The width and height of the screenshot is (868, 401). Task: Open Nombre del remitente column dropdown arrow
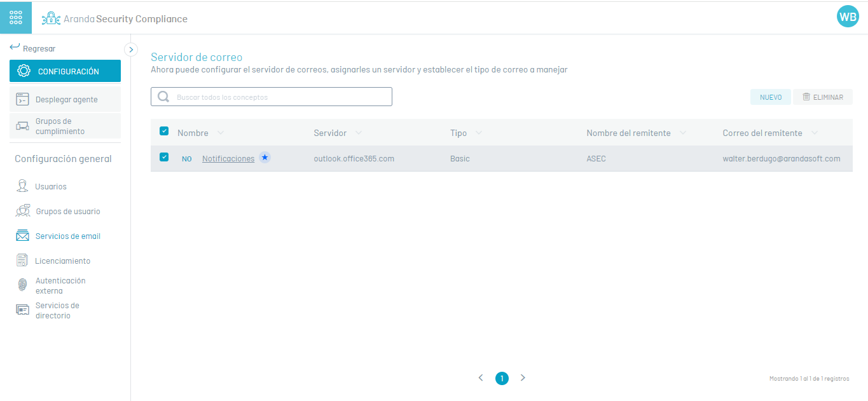tap(683, 133)
